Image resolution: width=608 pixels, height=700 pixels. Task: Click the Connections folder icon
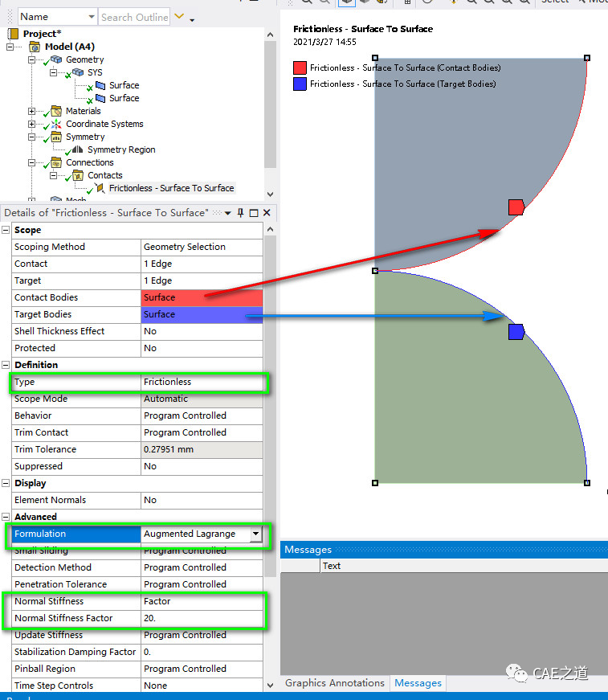(56, 162)
